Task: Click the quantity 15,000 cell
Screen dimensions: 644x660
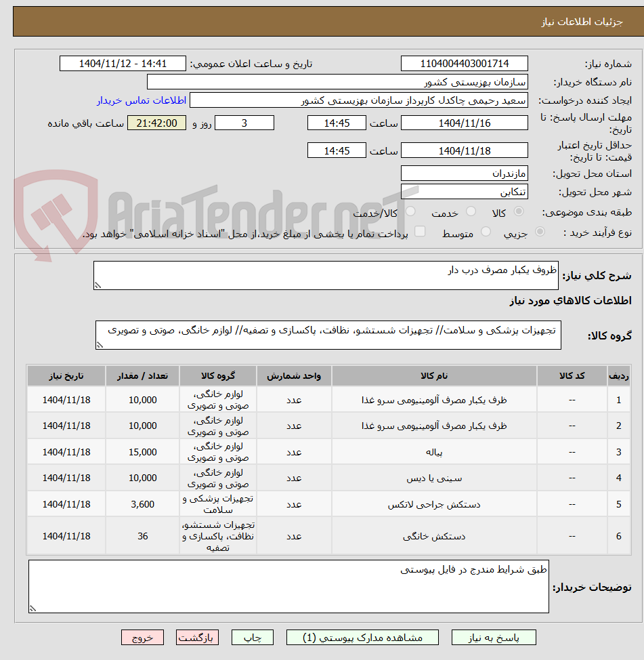Action: tap(143, 452)
